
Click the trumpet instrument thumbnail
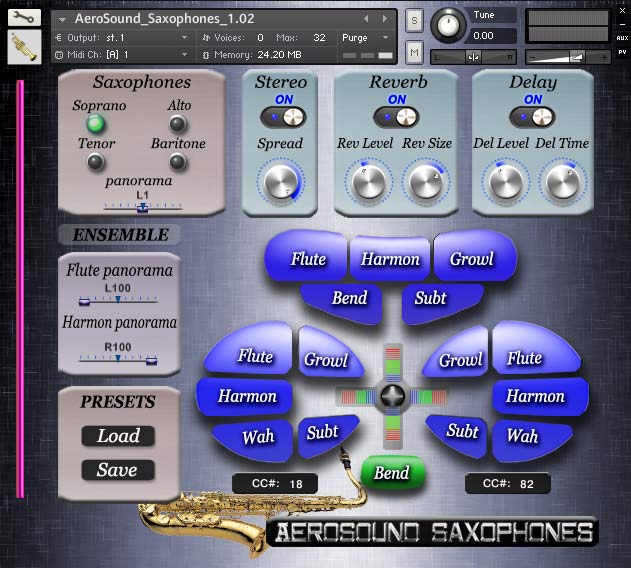click(x=24, y=47)
